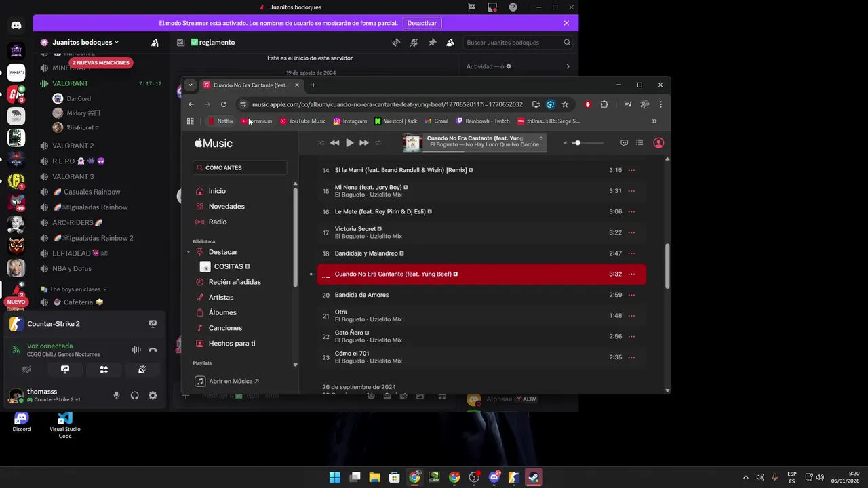This screenshot has height=488, width=868.
Task: Favorite the now playing song star
Action: coord(540,138)
